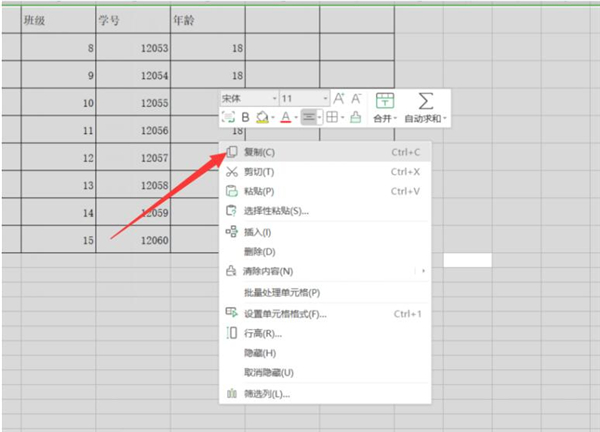
Task: Click the AutoSum sigma icon
Action: 425,100
